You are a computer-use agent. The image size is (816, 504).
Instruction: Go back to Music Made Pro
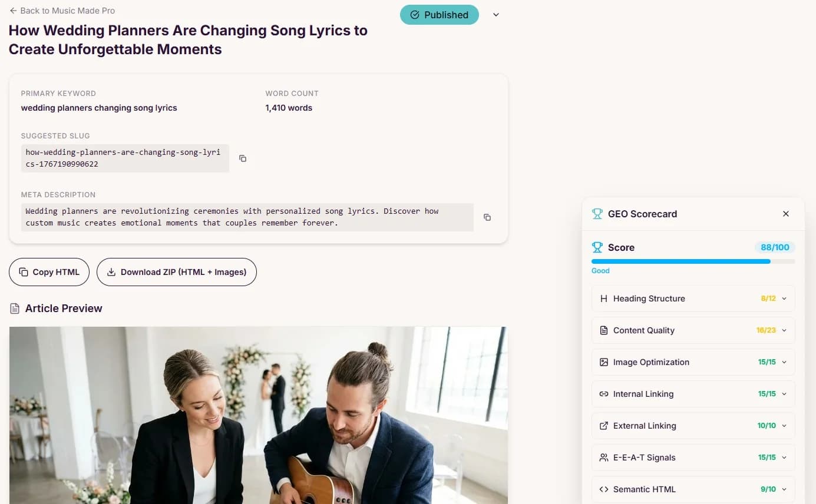[62, 11]
